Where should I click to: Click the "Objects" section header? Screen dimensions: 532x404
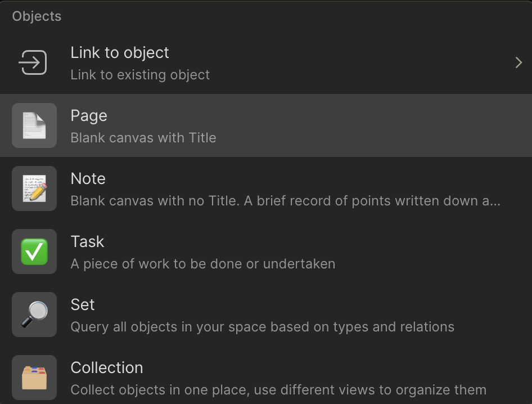coord(37,16)
